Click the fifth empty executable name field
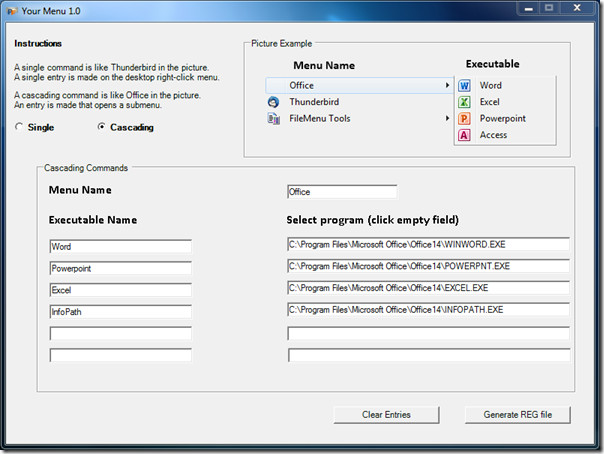This screenshot has width=604, height=454. (121, 333)
